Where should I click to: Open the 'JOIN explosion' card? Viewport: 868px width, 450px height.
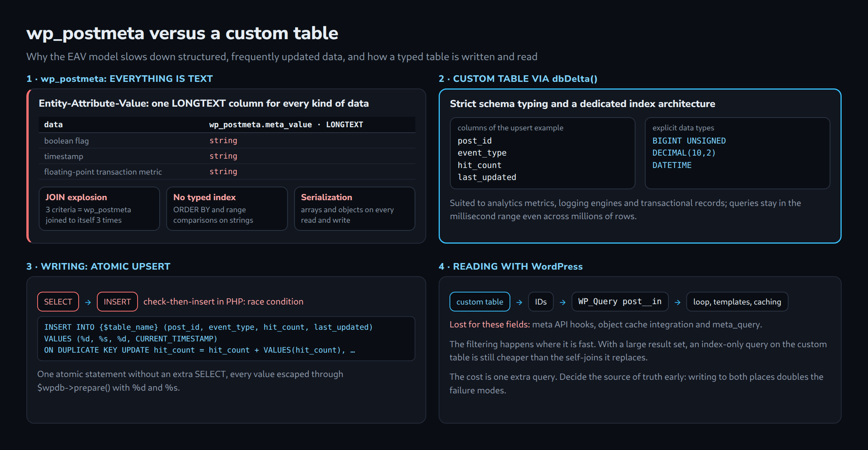tap(99, 209)
